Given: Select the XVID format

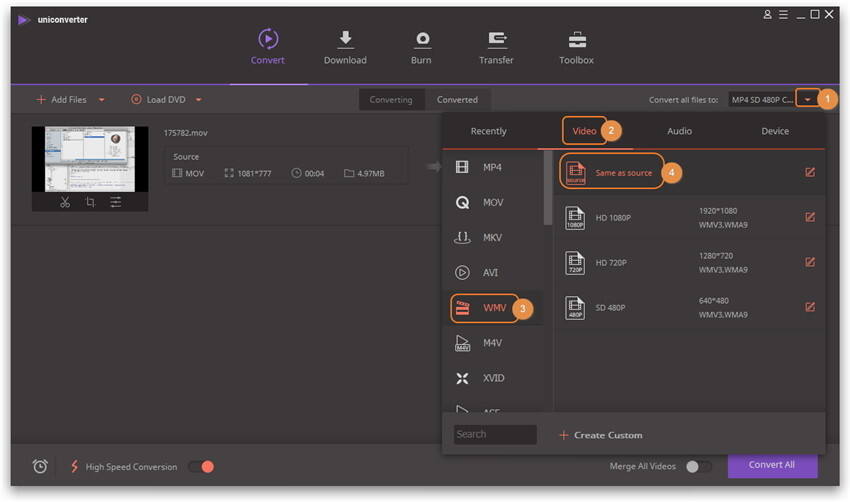Looking at the screenshot, I should click(493, 378).
